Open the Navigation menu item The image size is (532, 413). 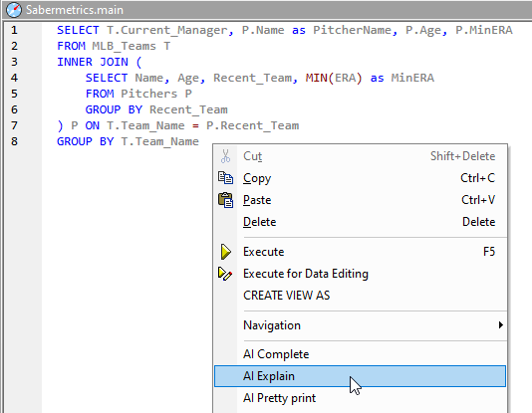tap(360, 325)
